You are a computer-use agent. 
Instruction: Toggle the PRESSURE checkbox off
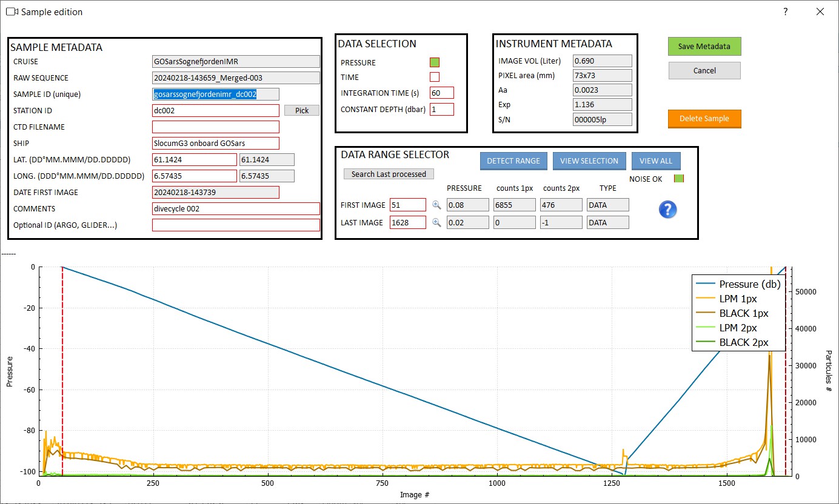(x=434, y=62)
